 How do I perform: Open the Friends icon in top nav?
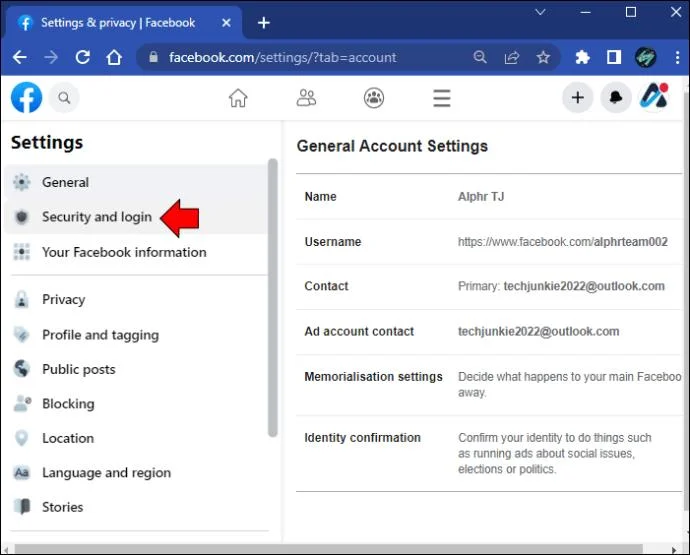tap(306, 98)
